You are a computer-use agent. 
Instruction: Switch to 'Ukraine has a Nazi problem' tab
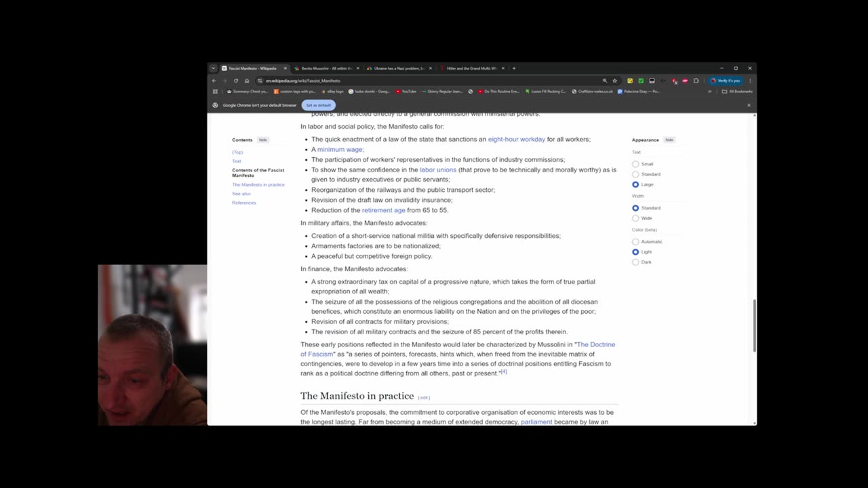[x=399, y=68]
